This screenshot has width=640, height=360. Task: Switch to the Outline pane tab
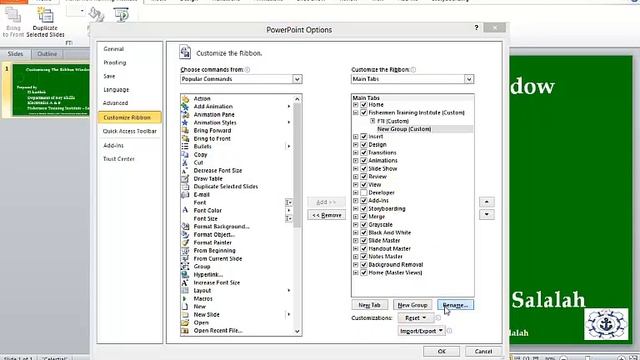click(47, 54)
